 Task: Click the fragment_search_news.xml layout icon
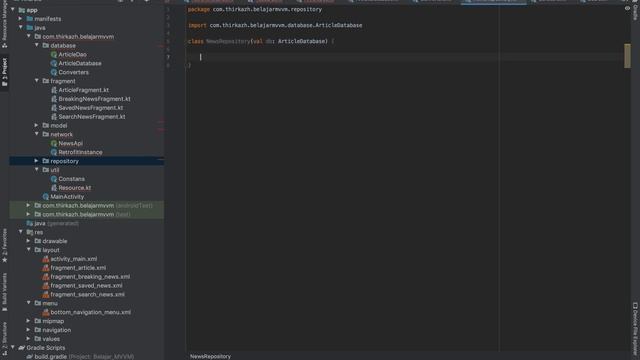click(46, 294)
